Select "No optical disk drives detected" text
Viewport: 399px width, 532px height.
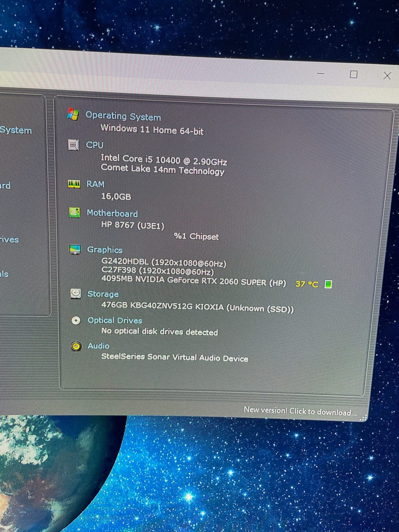tap(160, 331)
